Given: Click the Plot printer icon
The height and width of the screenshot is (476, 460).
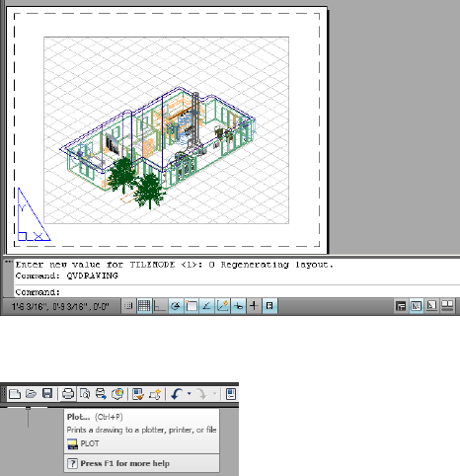Looking at the screenshot, I should pos(68,394).
